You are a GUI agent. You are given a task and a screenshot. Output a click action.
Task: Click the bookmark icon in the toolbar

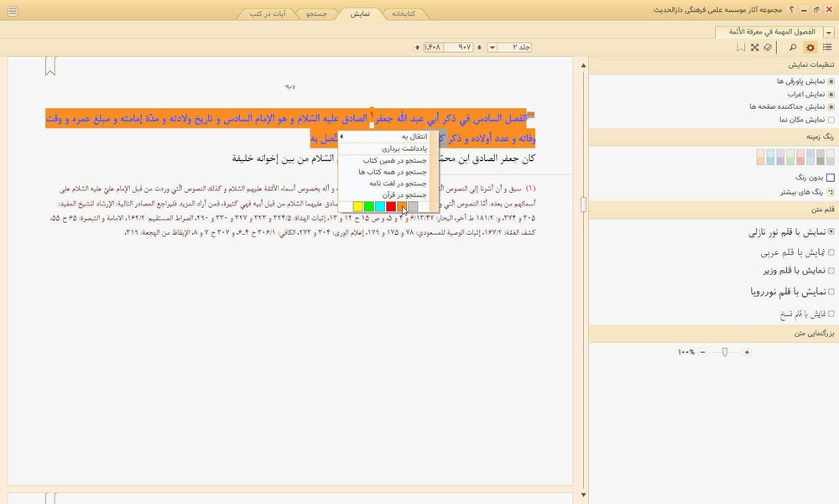click(x=740, y=48)
